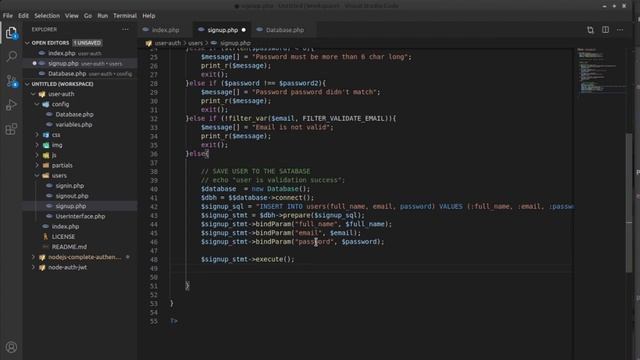This screenshot has width=640, height=360.
Task: Select signup.php in Open Editors
Action: (x=80, y=63)
